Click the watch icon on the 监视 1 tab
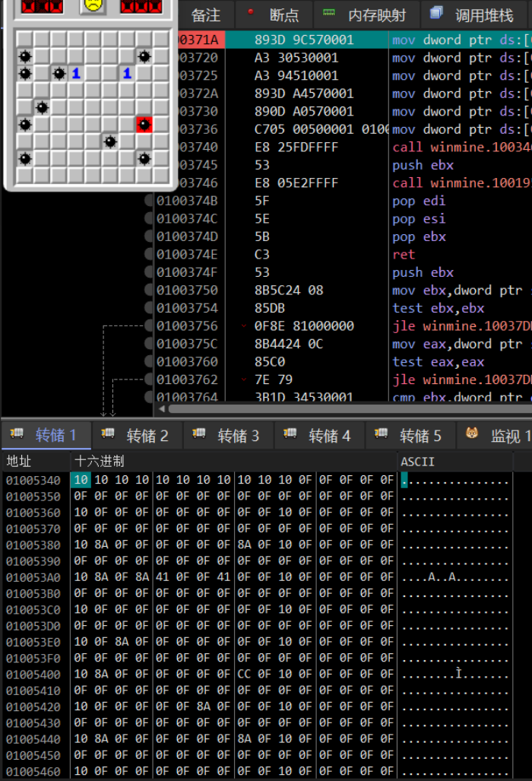Image resolution: width=532 pixels, height=781 pixels. 472,433
